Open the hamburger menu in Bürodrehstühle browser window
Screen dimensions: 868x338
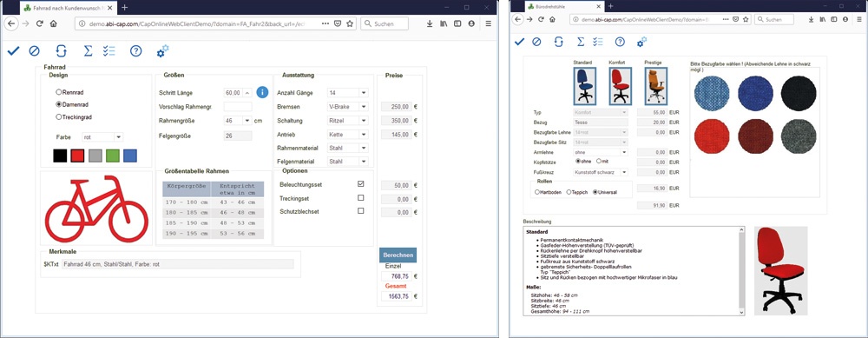point(859,19)
